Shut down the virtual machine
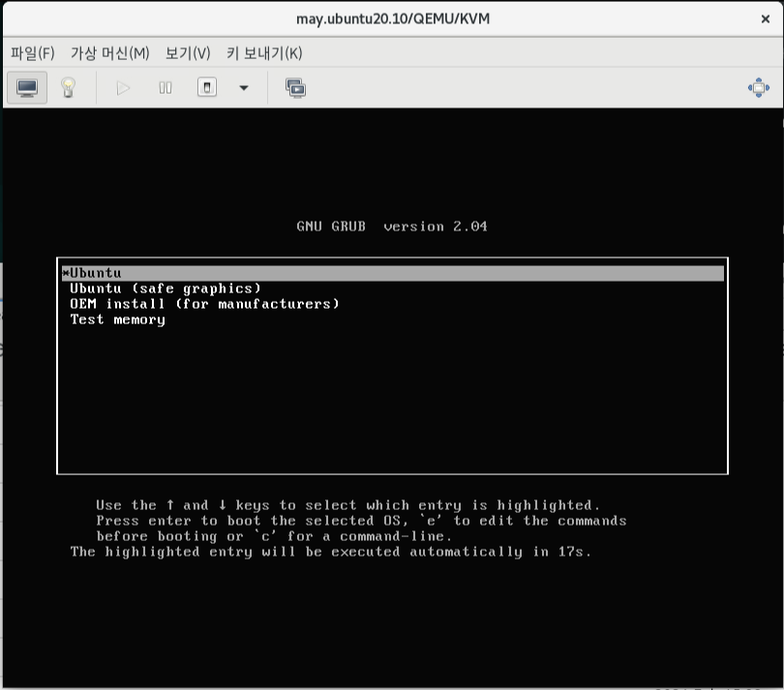Viewport: 784px width, 690px height. [x=207, y=87]
